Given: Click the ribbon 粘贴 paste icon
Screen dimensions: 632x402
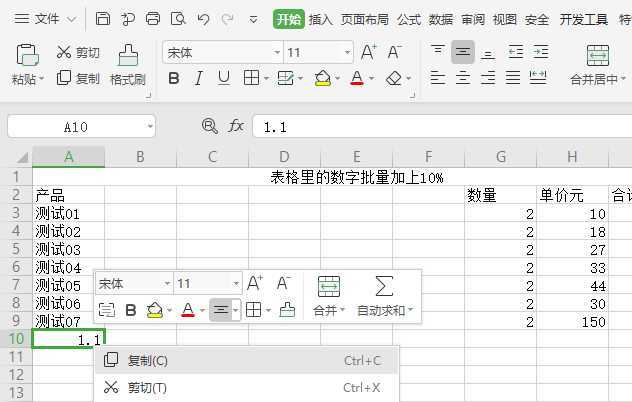Looking at the screenshot, I should 27,55.
